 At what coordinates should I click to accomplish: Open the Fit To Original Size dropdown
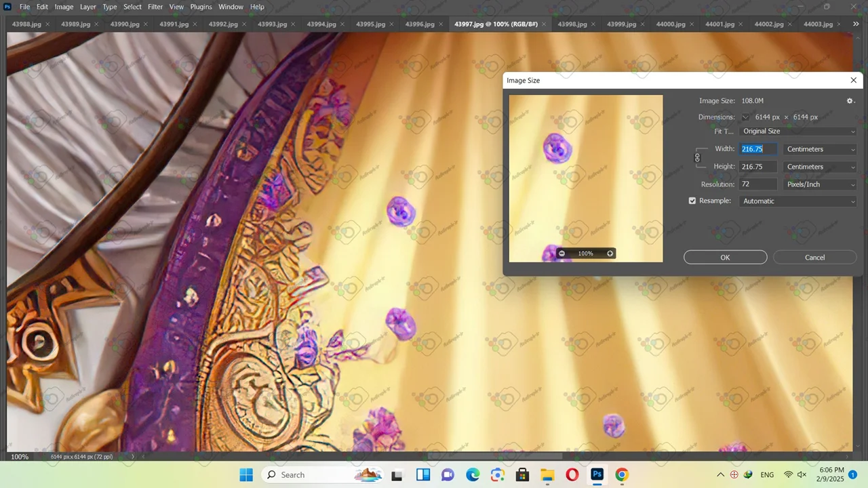tap(798, 131)
